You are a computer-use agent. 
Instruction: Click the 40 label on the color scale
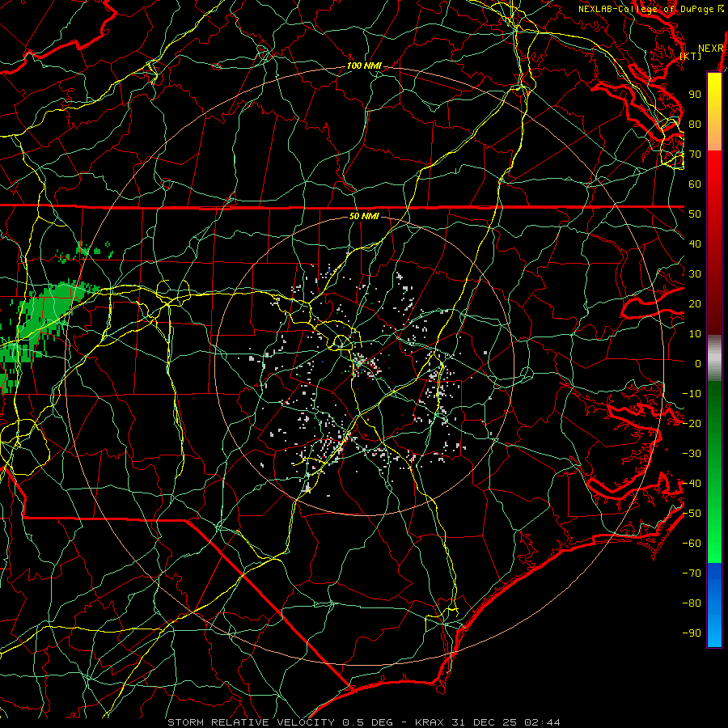695,243
